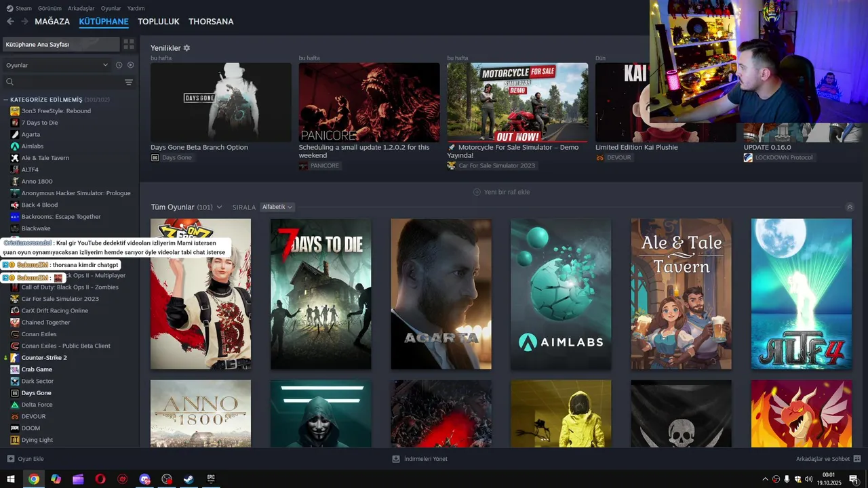Image resolution: width=868 pixels, height=488 pixels.
Task: Open İndirmeleri Yönet downloads manager
Action: click(420, 459)
